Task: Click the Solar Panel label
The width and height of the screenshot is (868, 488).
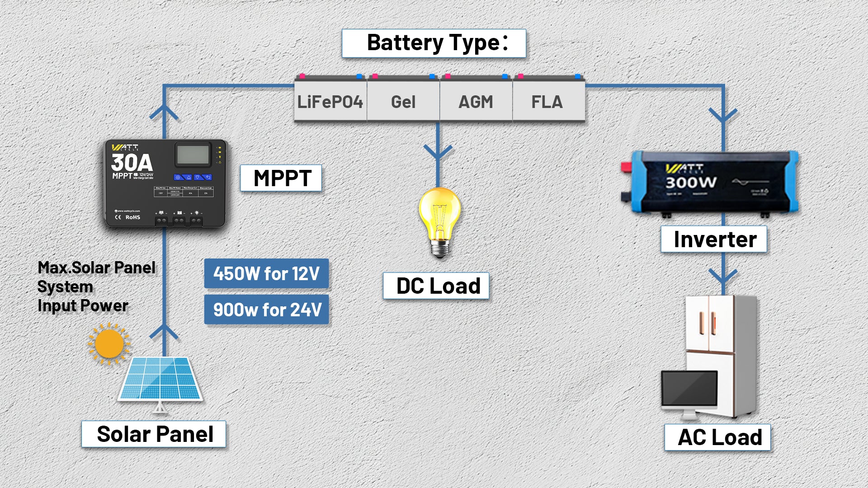Action: pyautogui.click(x=154, y=434)
